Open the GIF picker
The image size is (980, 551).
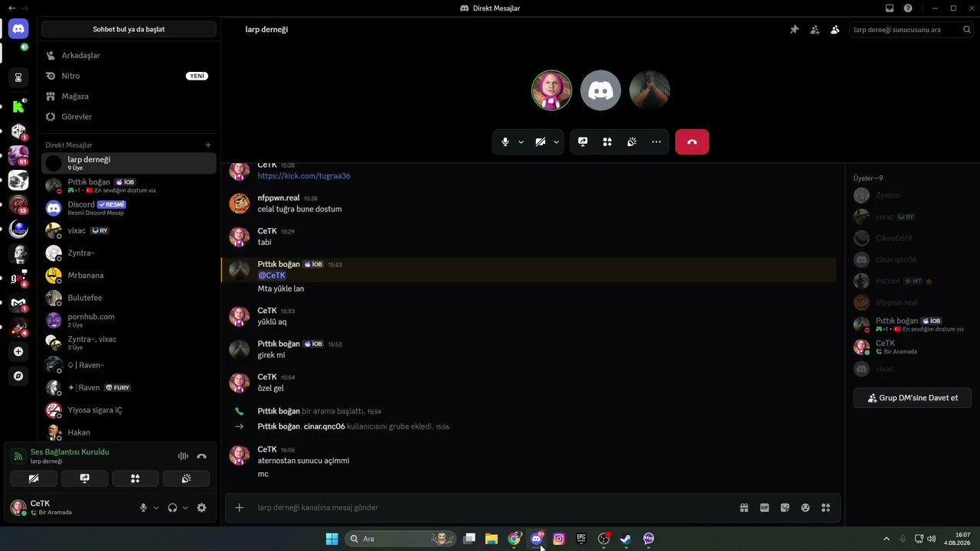[764, 507]
